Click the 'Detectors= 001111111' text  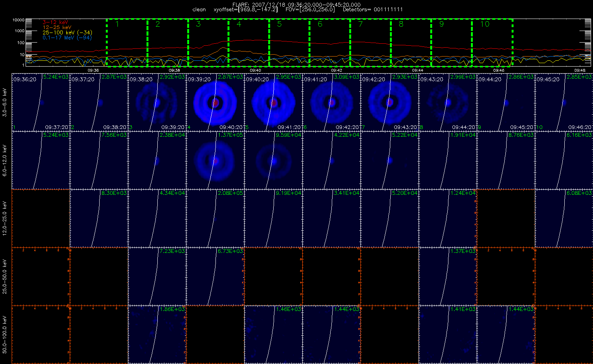[373, 10]
